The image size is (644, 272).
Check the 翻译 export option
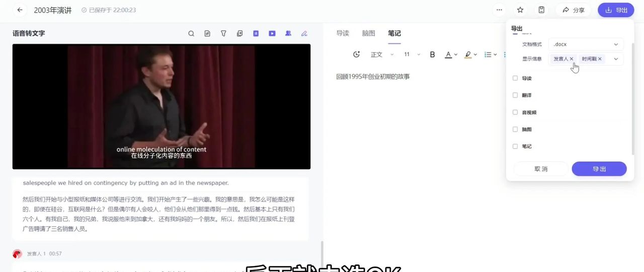click(x=515, y=95)
